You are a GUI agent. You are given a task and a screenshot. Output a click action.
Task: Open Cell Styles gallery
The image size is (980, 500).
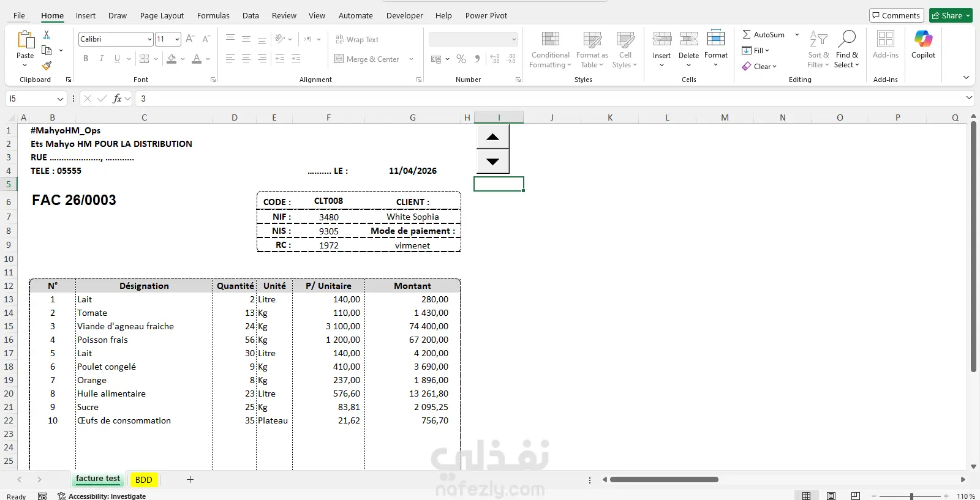pos(625,50)
